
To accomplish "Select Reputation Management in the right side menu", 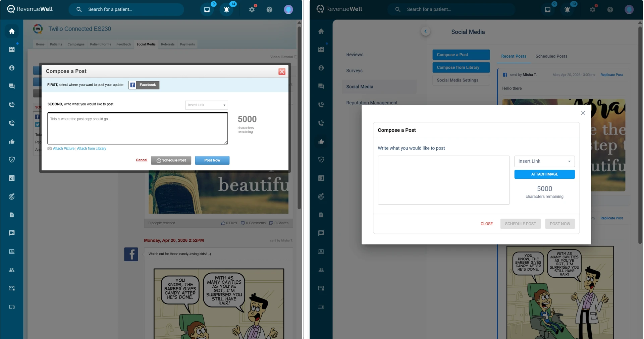I will click(x=372, y=103).
